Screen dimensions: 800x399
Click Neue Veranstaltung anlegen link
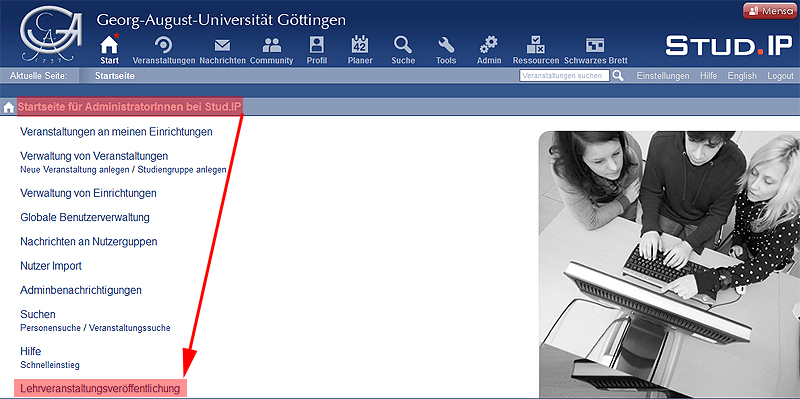click(74, 170)
